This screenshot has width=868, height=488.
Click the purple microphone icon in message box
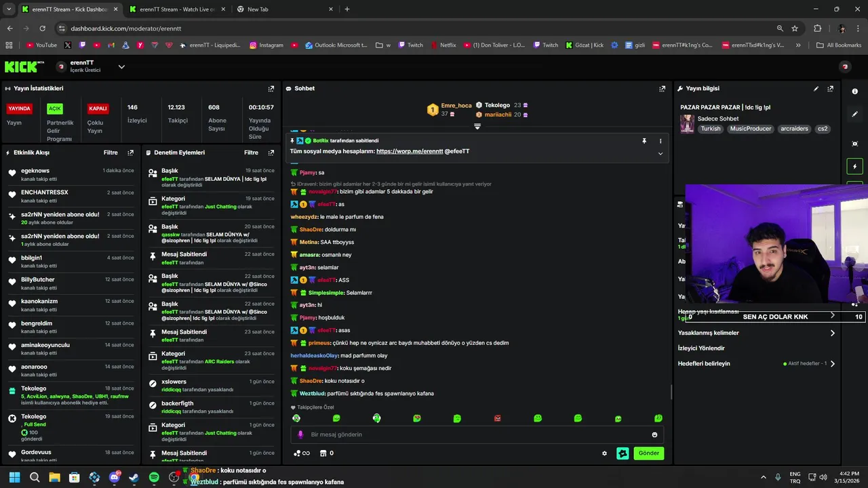click(300, 434)
